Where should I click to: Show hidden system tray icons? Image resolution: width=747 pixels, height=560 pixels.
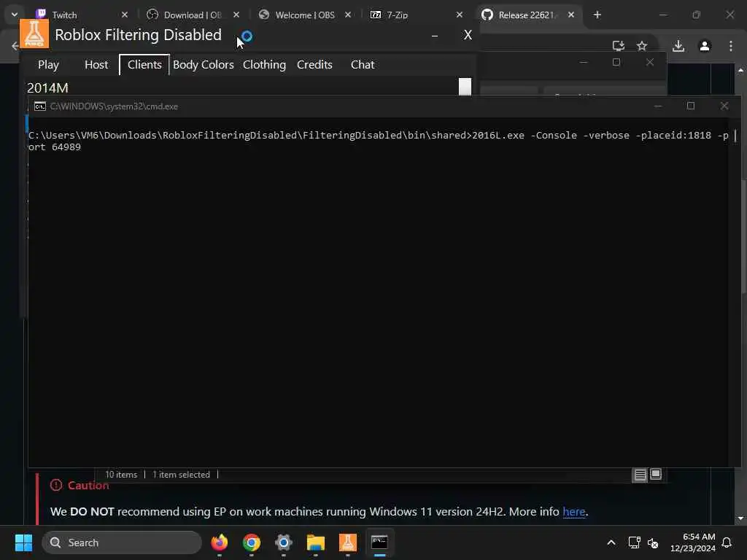point(611,542)
